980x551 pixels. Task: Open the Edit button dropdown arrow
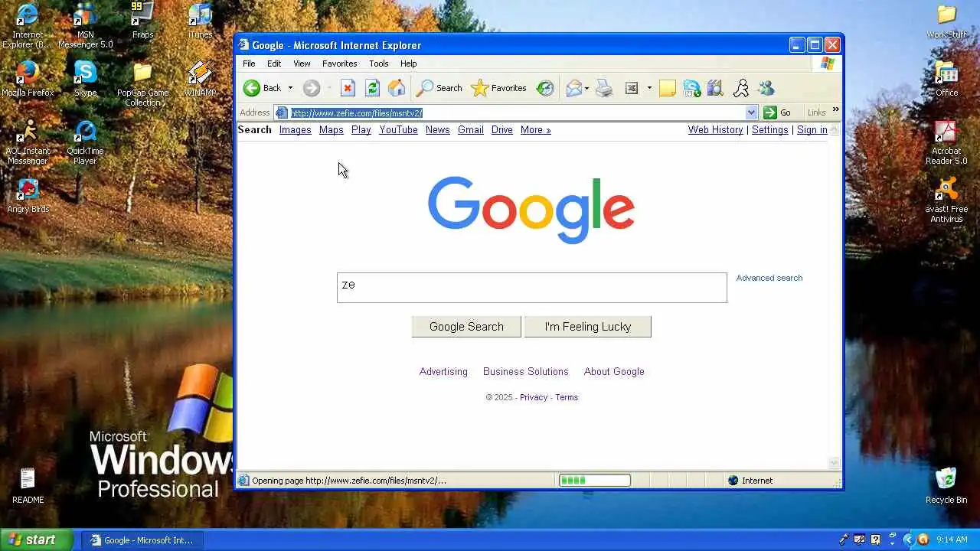point(649,88)
